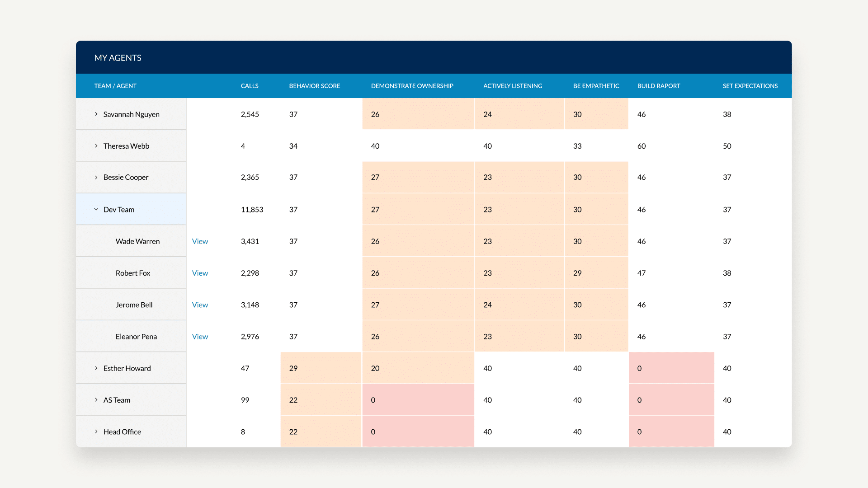Click AS Team's Demonstrate Ownership value 0
This screenshot has height=488, width=868.
point(373,400)
